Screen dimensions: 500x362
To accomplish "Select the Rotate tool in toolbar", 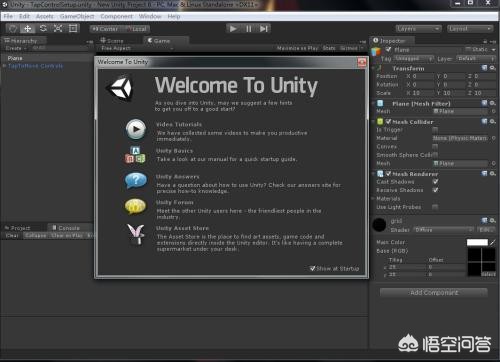I will click(x=43, y=29).
